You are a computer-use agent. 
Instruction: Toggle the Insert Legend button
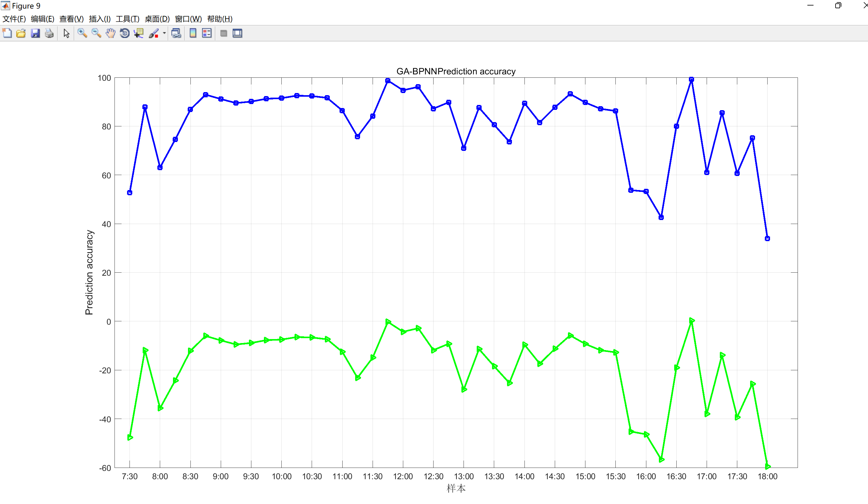coord(207,33)
